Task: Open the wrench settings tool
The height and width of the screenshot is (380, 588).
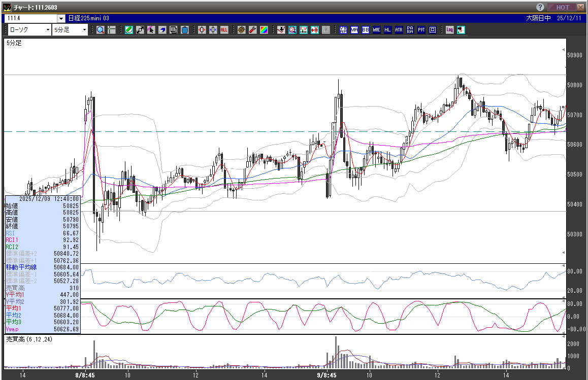Action: 252,30
